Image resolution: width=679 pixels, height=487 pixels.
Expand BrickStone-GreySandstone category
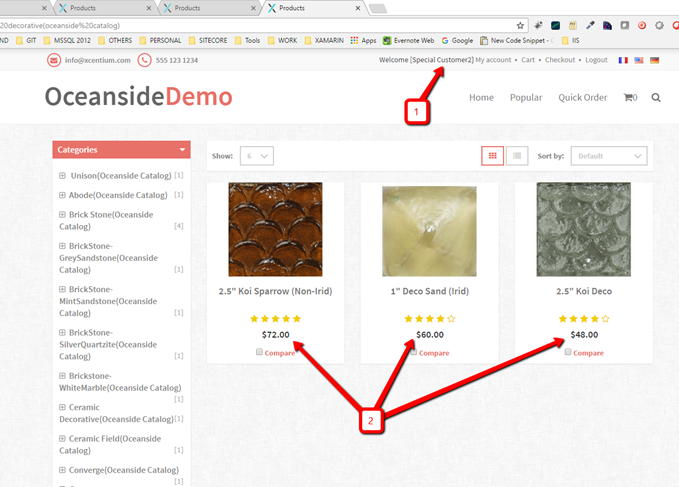62,246
